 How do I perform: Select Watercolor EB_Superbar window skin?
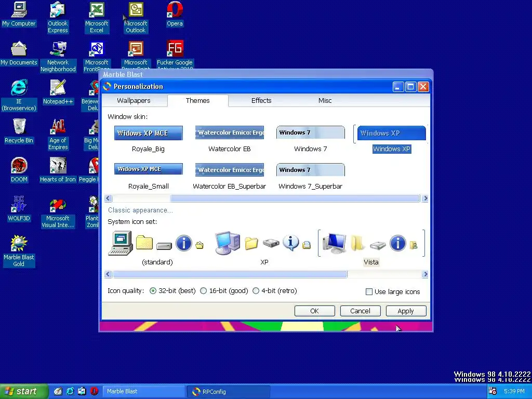pos(230,177)
